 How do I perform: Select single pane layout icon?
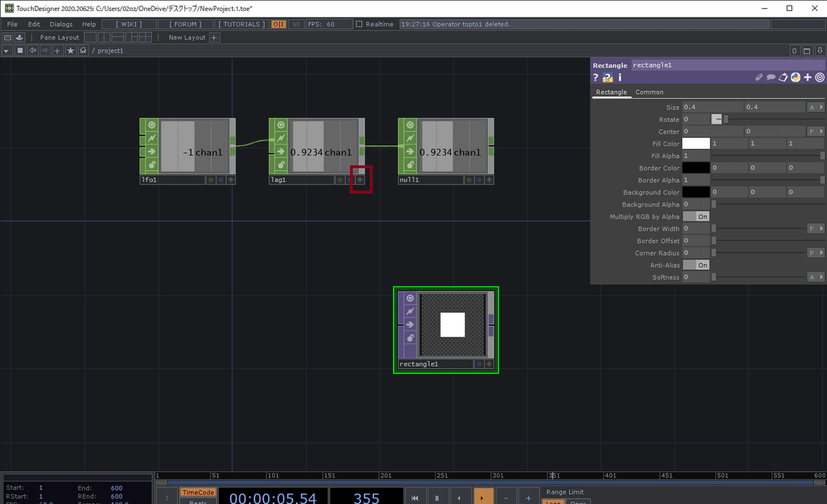90,37
